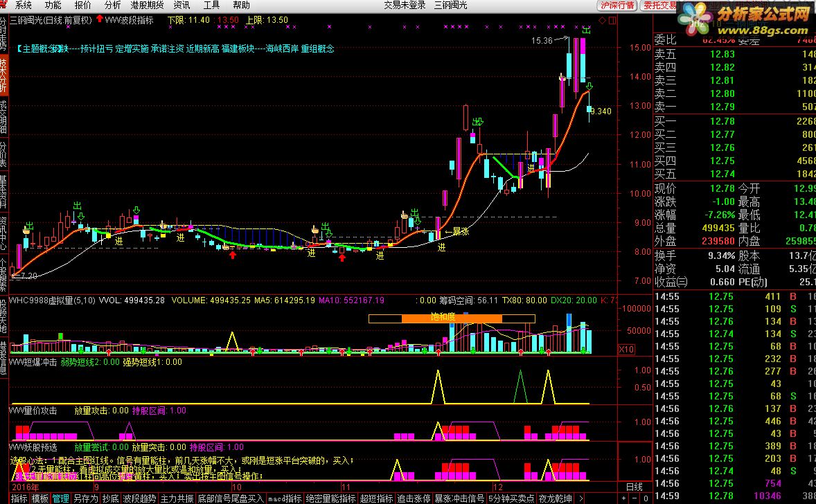Click the 饱和度 orange bar
The image size is (816, 504).
[x=451, y=318]
